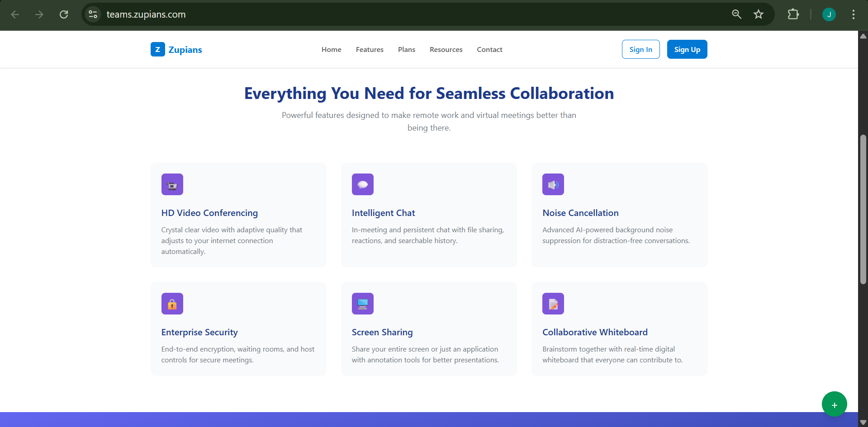Open the Chrome three-dot menu
868x427 pixels.
(853, 14)
